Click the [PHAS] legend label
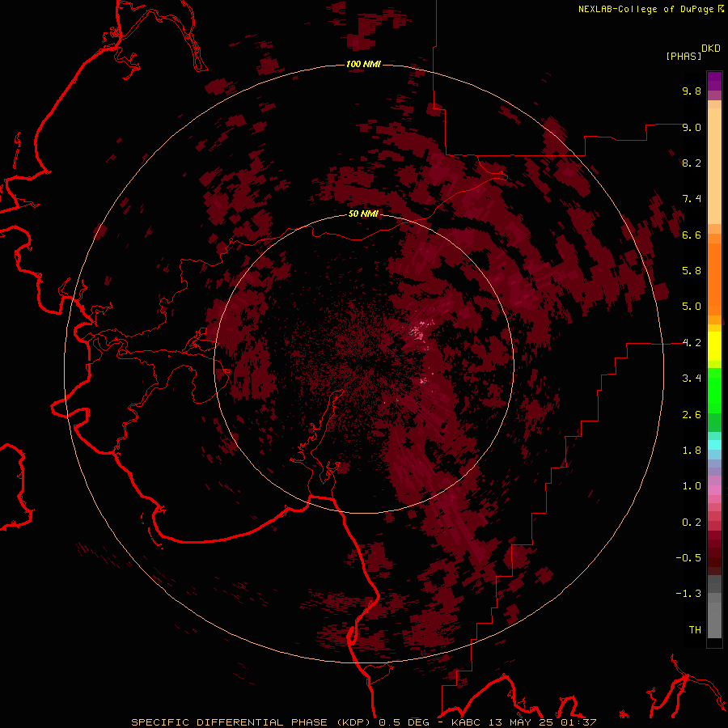 (x=684, y=56)
